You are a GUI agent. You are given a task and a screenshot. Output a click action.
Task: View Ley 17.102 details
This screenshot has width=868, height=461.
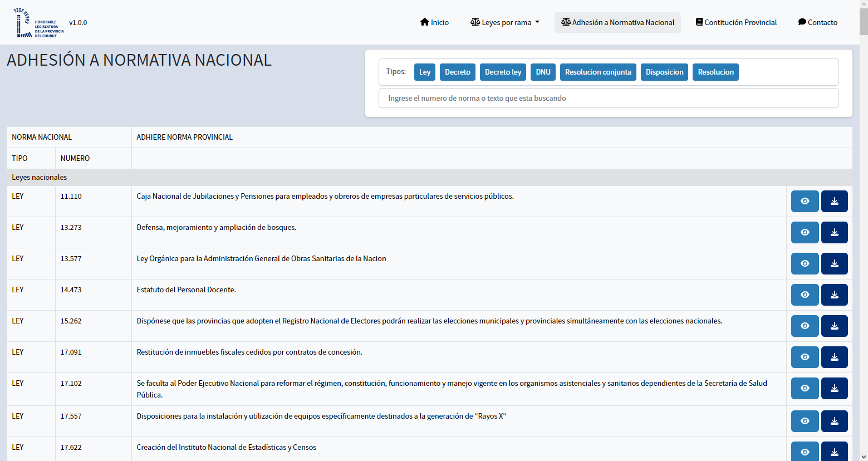[805, 389]
